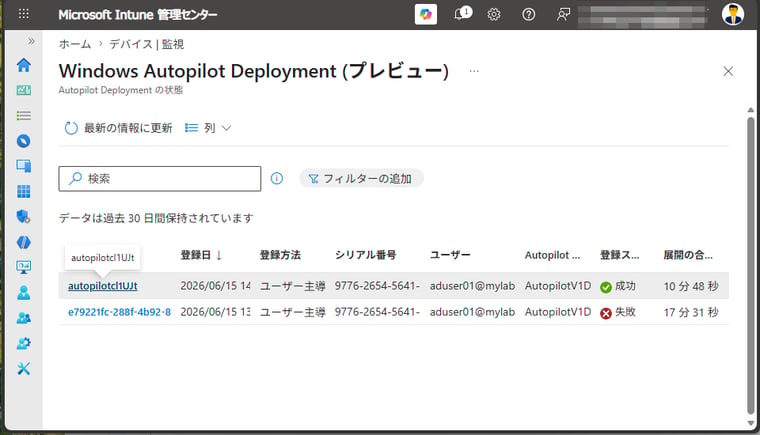Open Reports monitor icon in the sidebar
Image resolution: width=760 pixels, height=435 pixels.
(23, 267)
